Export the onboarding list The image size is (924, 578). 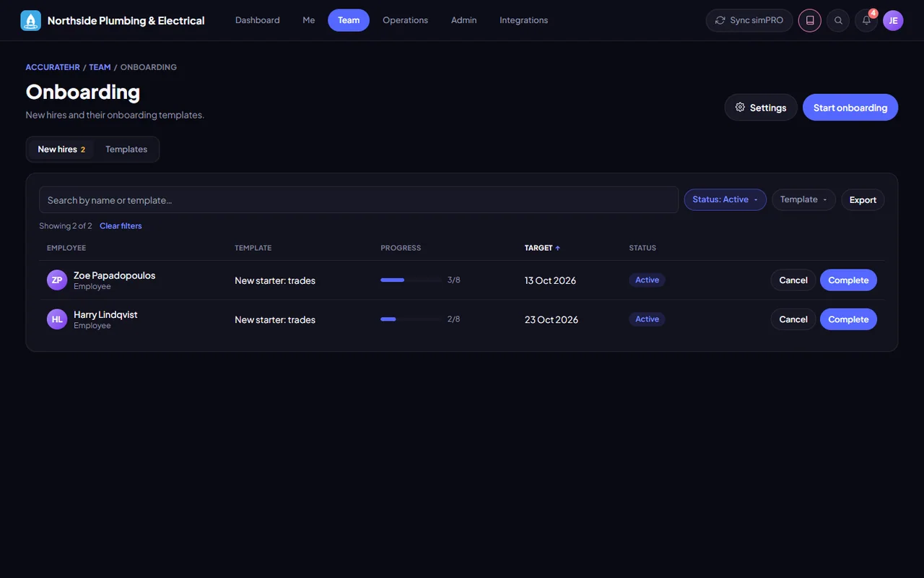point(863,200)
